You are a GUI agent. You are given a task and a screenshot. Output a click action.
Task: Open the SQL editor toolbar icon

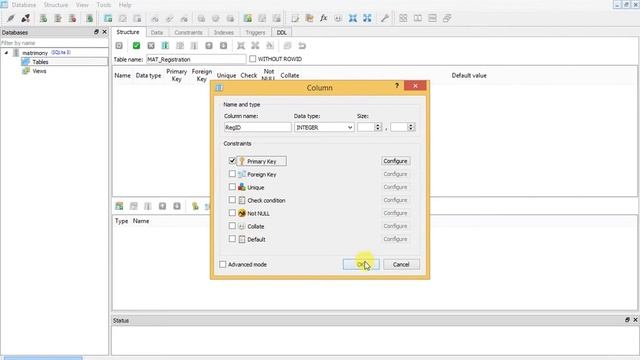click(x=295, y=18)
